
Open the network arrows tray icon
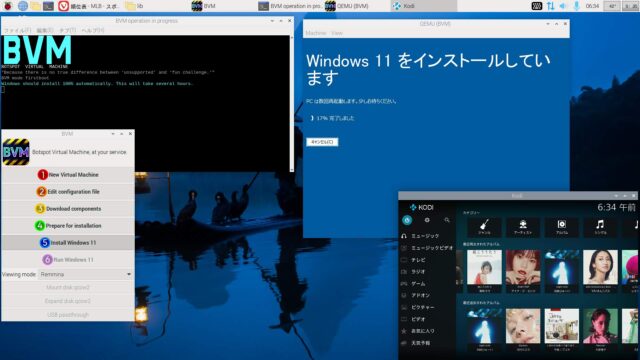551,6
